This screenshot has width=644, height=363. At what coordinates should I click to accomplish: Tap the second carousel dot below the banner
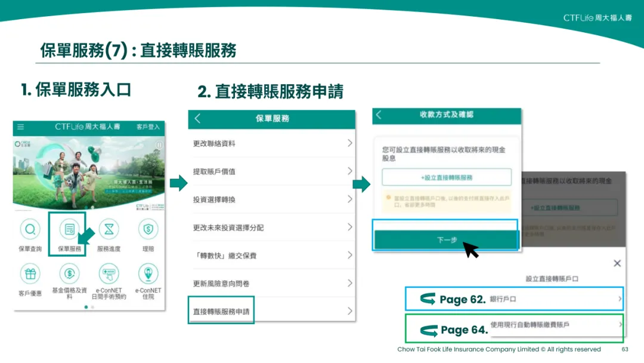tap(92, 306)
